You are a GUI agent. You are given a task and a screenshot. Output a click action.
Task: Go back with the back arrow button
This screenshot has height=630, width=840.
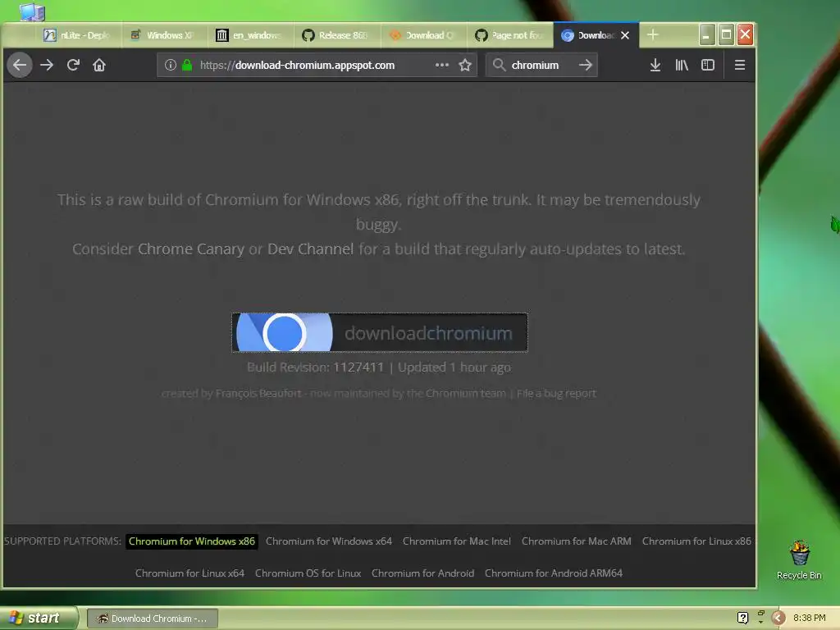pos(20,66)
